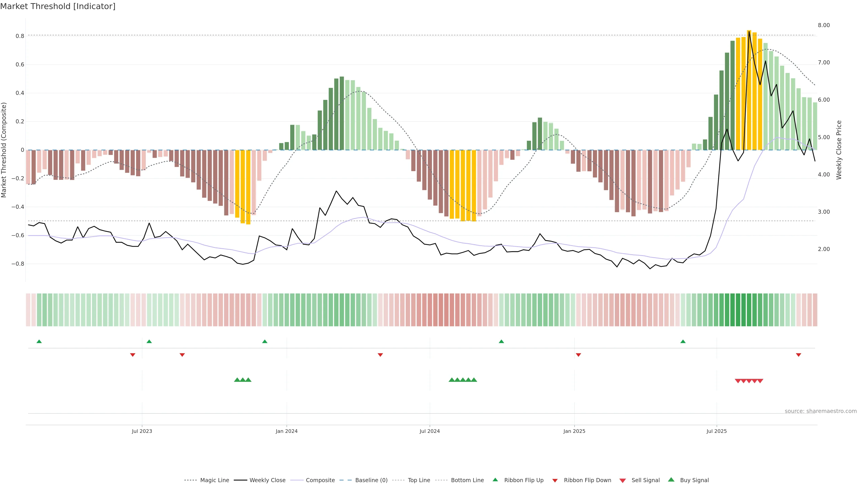Click the Ribbon Flip Down legend triangle
The image size is (868, 488).
tap(555, 480)
